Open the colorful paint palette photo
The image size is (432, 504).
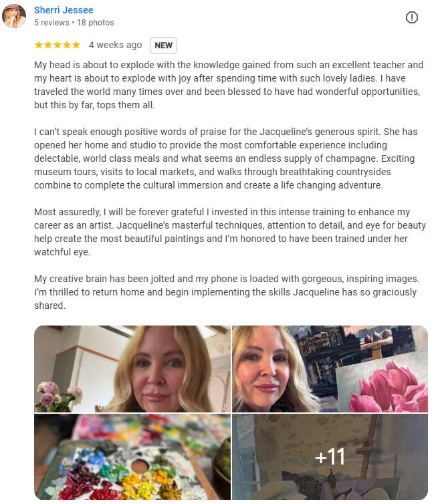[x=132, y=457]
